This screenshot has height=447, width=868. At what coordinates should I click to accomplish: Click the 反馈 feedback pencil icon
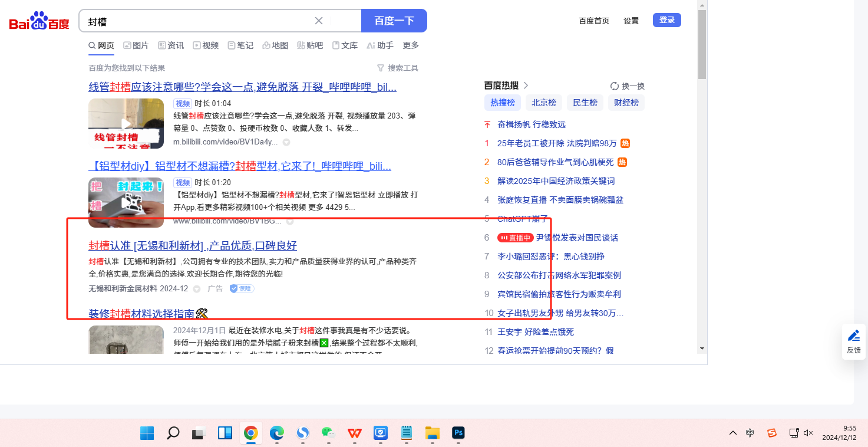[x=853, y=336]
